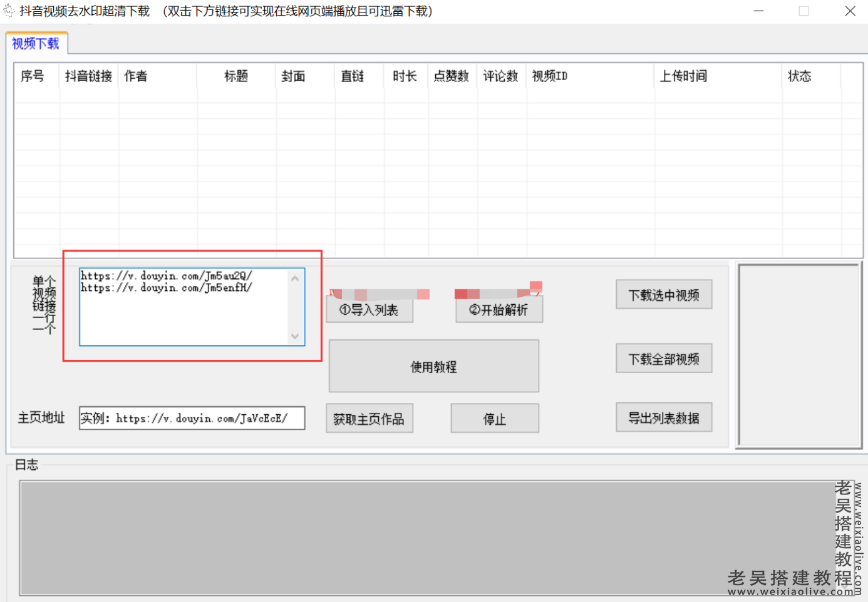The width and height of the screenshot is (868, 602).
Task: Click the links box scroll up arrow
Action: [x=295, y=278]
